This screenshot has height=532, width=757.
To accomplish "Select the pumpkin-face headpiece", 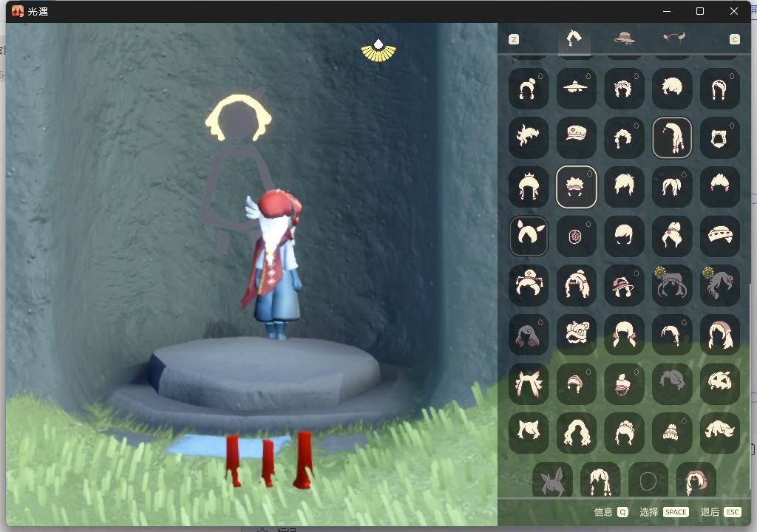I will pos(720,383).
